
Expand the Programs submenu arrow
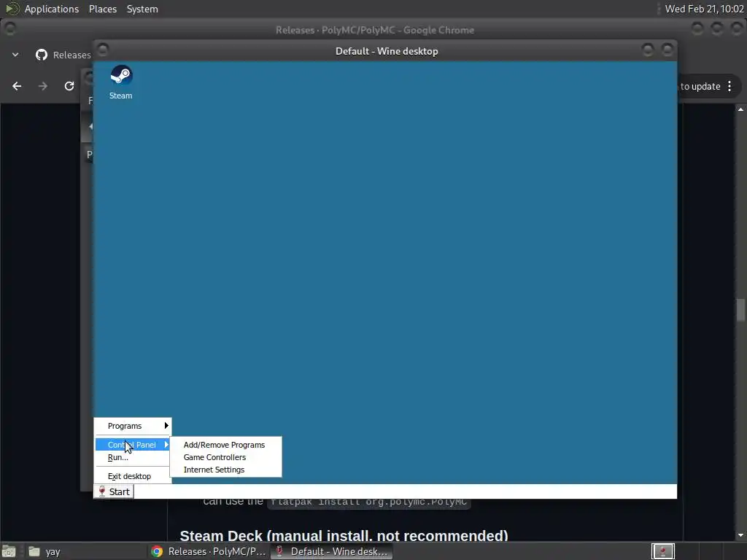click(x=166, y=425)
